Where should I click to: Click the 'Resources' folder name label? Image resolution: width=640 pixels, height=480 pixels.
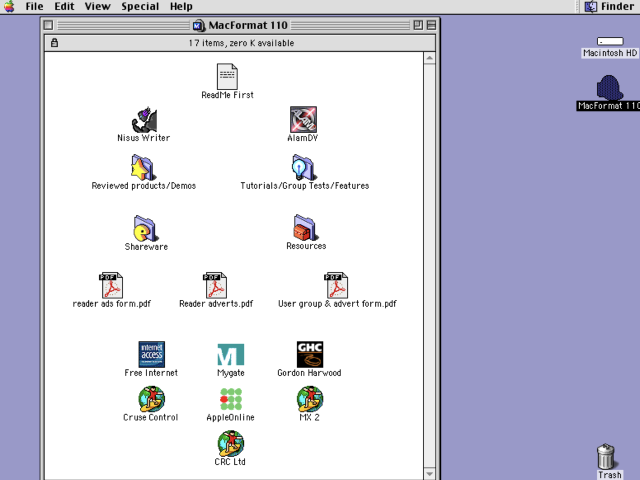[306, 246]
